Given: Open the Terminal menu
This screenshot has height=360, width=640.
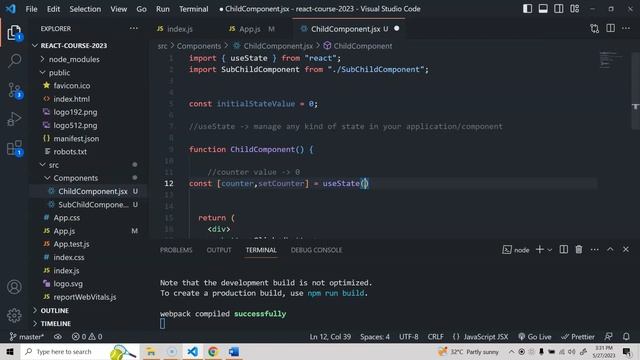Looking at the screenshot, I should click(x=193, y=9).
